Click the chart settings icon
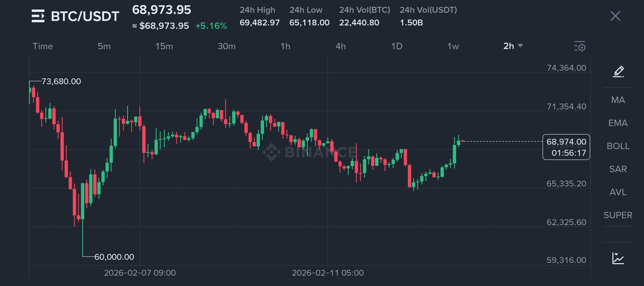 click(x=580, y=46)
